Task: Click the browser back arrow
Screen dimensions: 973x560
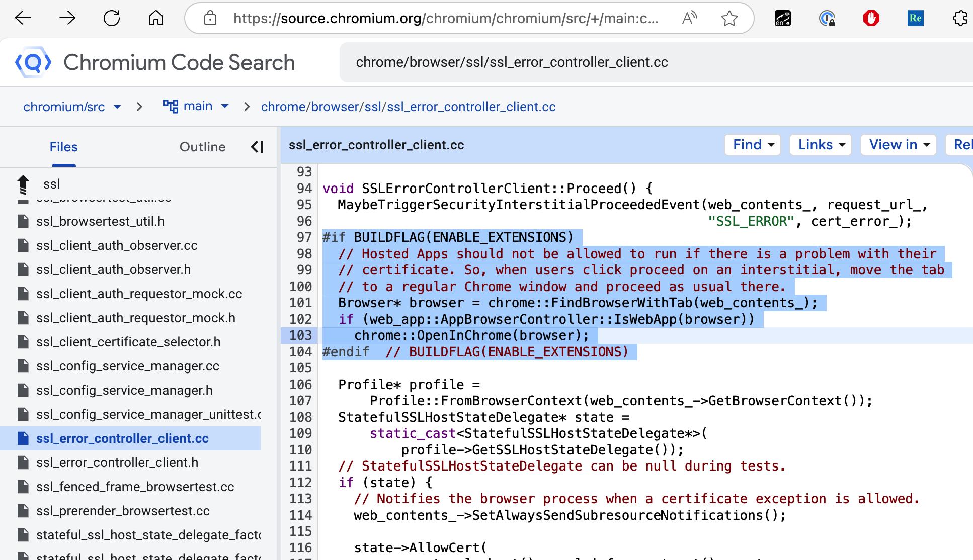Action: pos(23,19)
